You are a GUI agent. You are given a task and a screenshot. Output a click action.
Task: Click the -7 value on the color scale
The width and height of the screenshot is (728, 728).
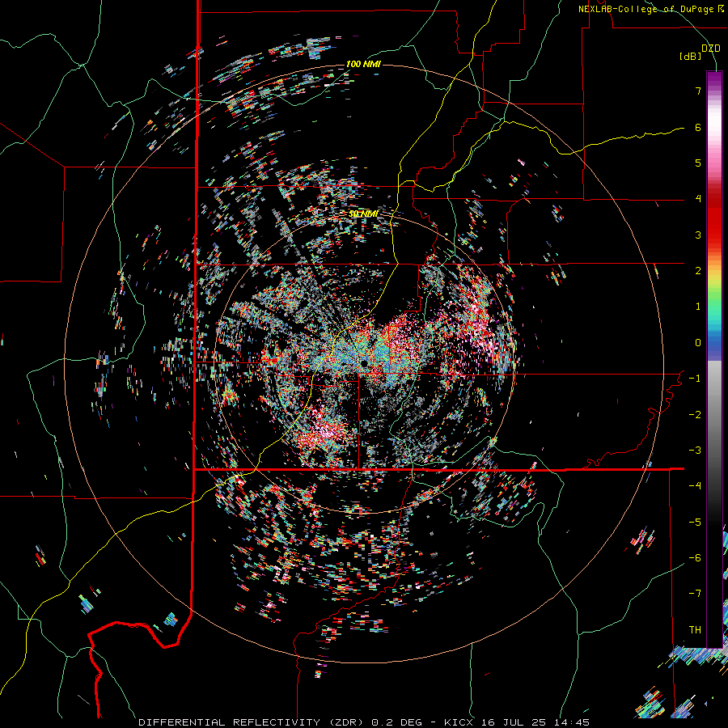(695, 594)
